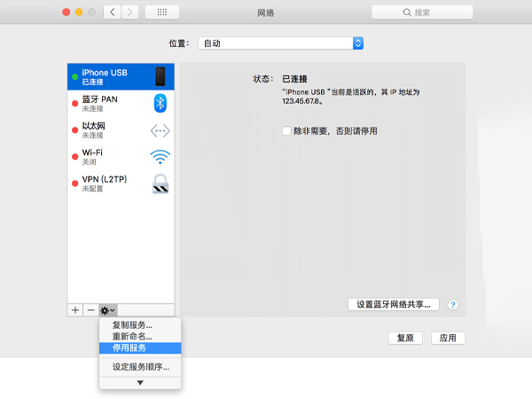
Task: Click the VPN padlock icon
Action: point(160,184)
